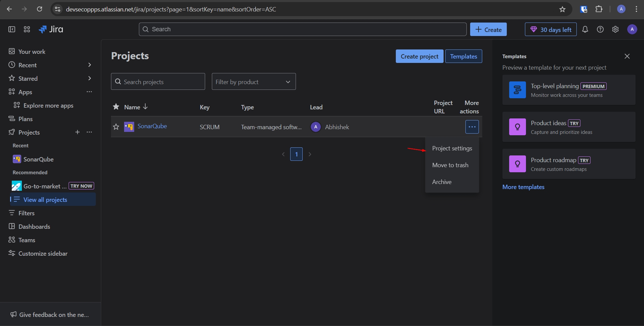Open the app switcher grid icon
Viewport: 644px width, 326px height.
click(x=27, y=29)
